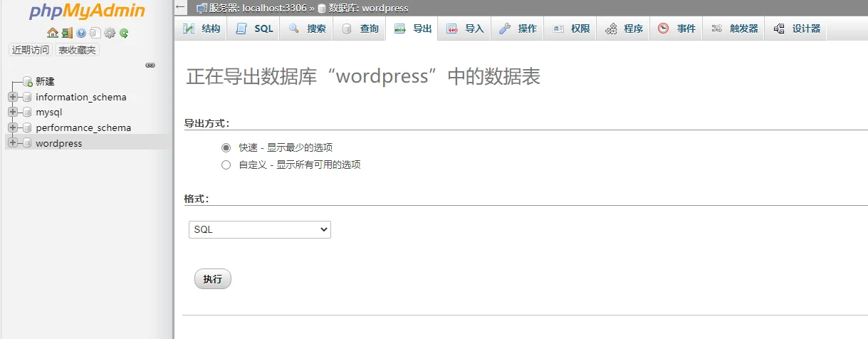Select the 快速 quick export radio button

tap(226, 148)
